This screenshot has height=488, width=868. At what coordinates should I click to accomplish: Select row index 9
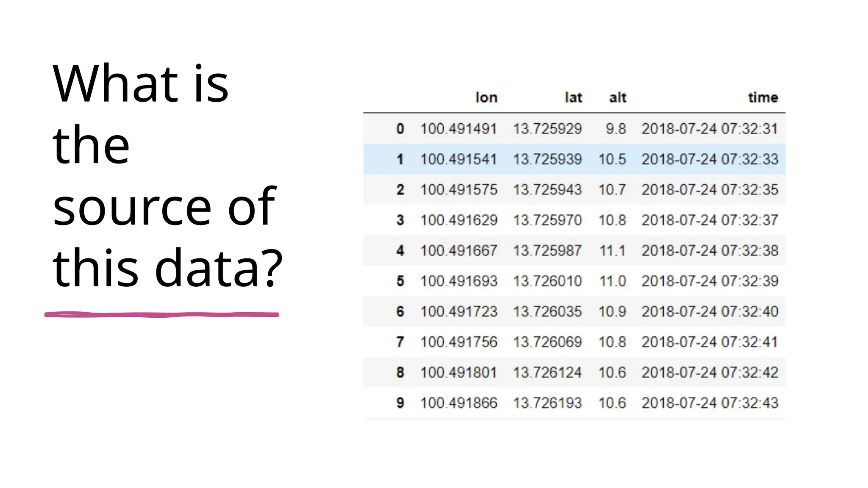400,403
